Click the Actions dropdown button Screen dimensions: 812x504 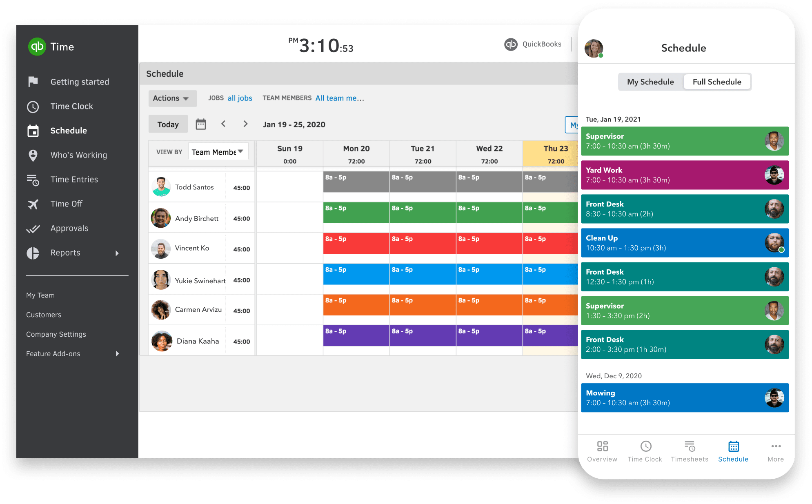click(171, 98)
